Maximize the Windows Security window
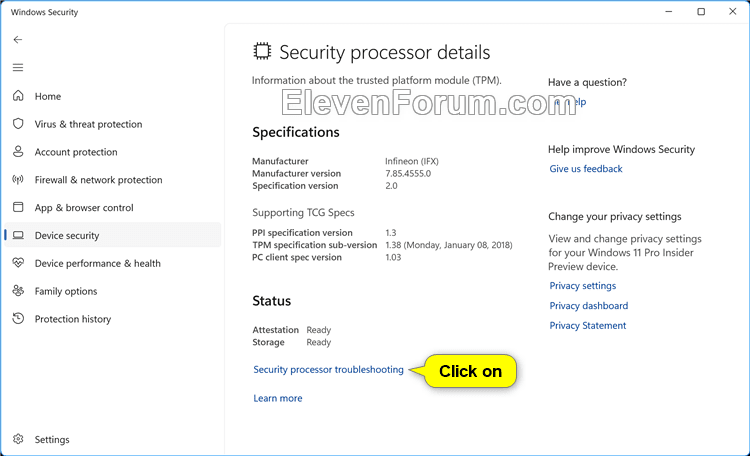Image resolution: width=750 pixels, height=456 pixels. coord(701,11)
